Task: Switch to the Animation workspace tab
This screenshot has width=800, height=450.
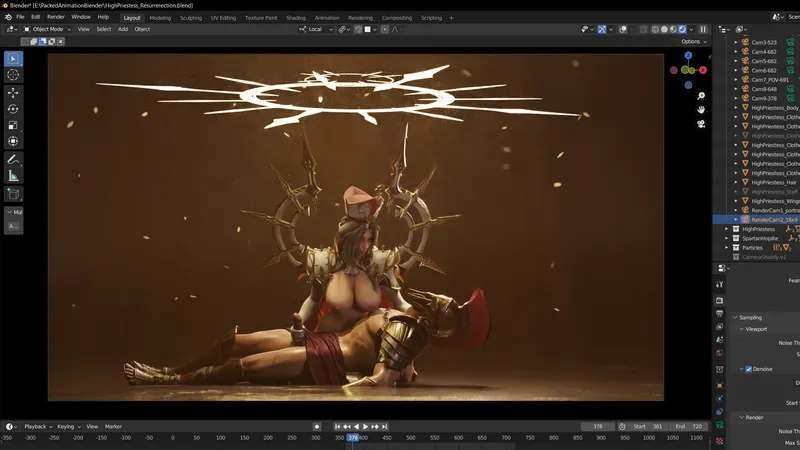Action: click(327, 18)
